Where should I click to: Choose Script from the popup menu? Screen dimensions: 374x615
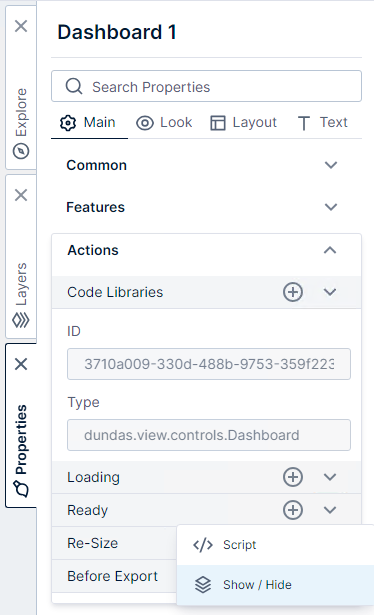(275, 545)
